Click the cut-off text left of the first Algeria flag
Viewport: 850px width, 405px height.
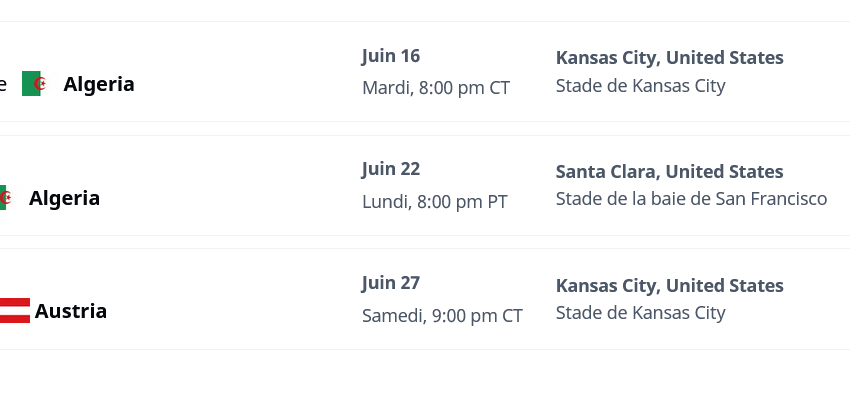pyautogui.click(x=3, y=85)
